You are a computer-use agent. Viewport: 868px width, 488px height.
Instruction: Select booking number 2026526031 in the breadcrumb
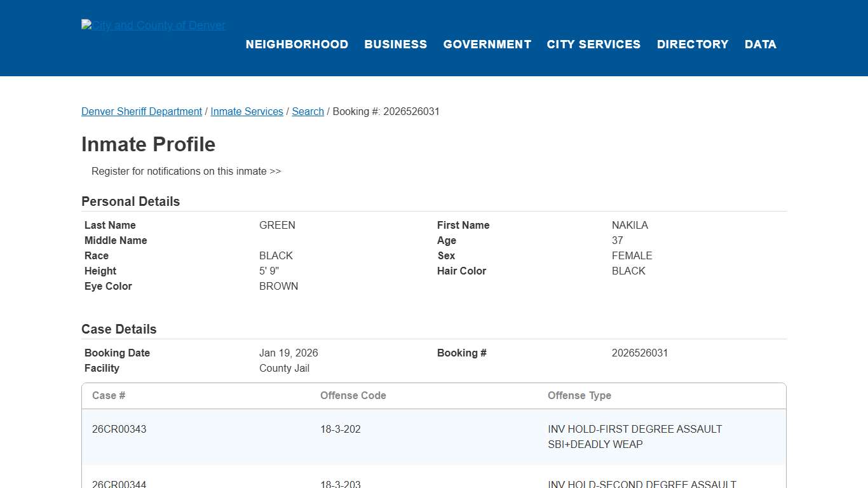386,111
